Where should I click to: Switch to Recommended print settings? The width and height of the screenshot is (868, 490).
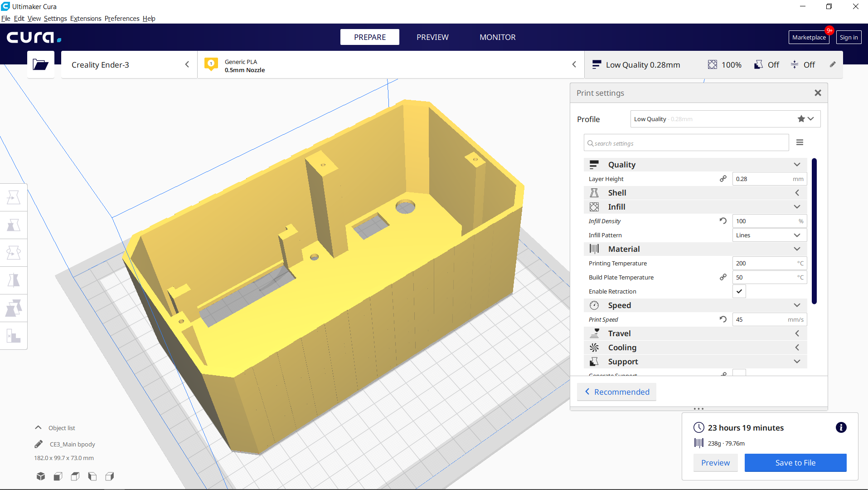(x=617, y=392)
